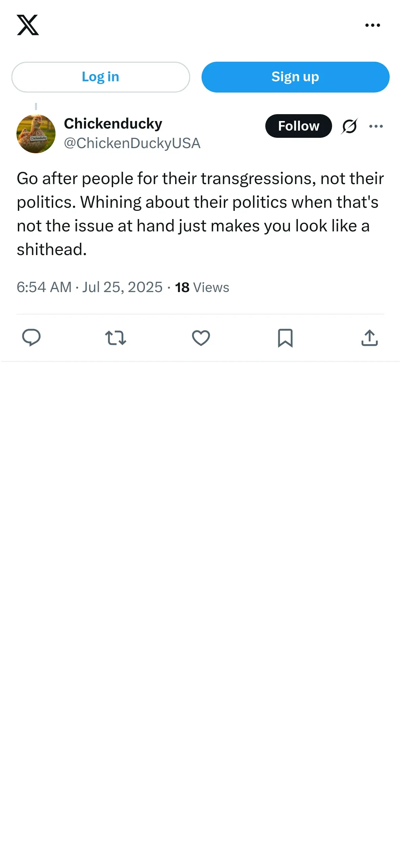The image size is (401, 868).
Task: Click the Grok explain post icon
Action: (x=350, y=126)
